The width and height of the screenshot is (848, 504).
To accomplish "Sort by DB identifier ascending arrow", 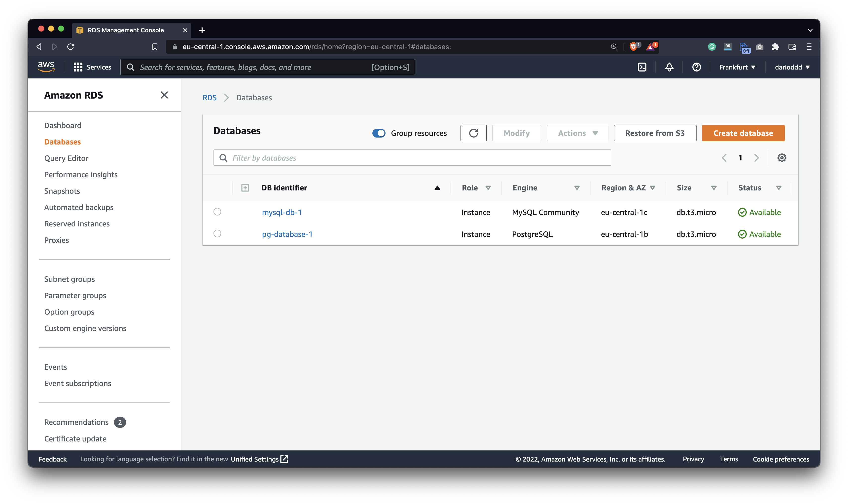I will pyautogui.click(x=437, y=188).
